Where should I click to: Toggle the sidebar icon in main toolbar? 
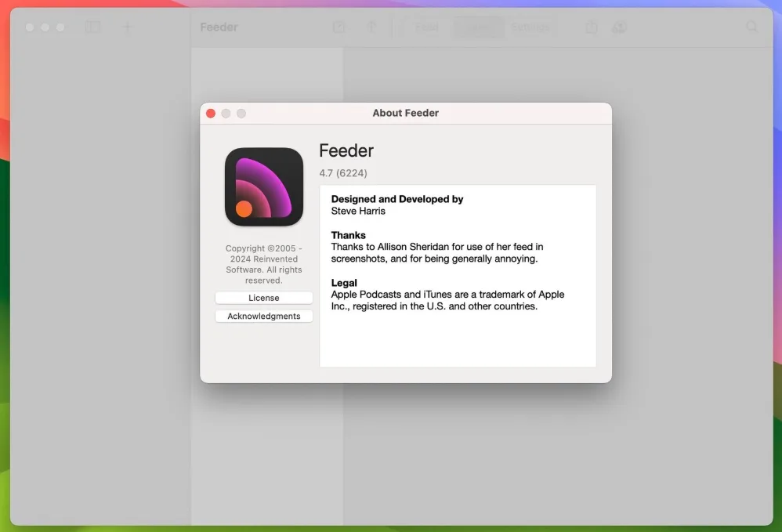coord(92,27)
